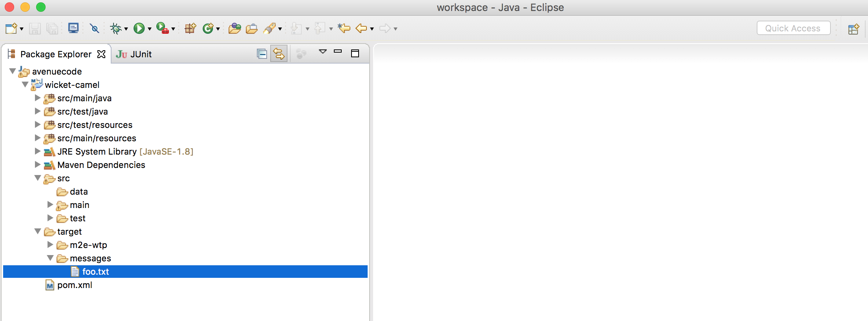The width and height of the screenshot is (868, 321).
Task: Click the Open Task icon
Action: 252,28
